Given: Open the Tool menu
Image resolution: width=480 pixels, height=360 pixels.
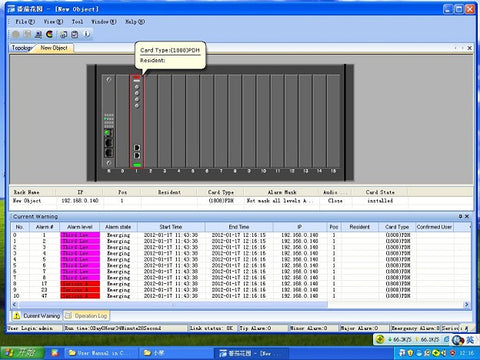Looking at the screenshot, I should (x=77, y=22).
